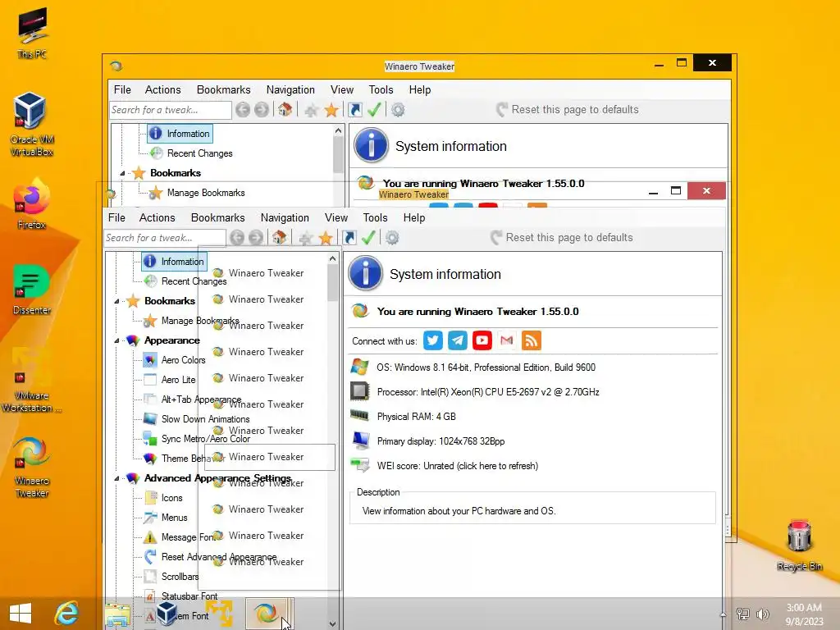Click Processor Intel Xeon info line

[x=488, y=392]
